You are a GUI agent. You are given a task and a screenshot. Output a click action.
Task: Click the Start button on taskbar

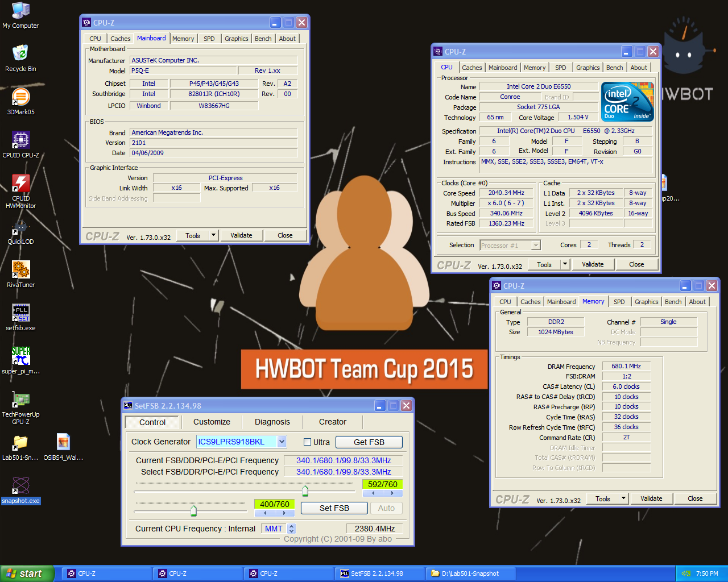point(27,573)
